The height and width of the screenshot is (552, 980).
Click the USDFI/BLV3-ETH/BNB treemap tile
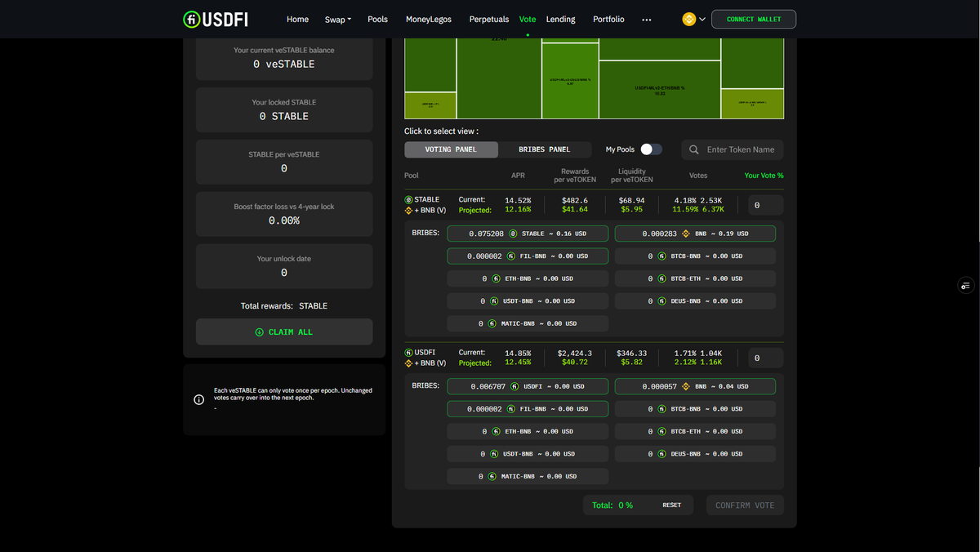point(659,90)
